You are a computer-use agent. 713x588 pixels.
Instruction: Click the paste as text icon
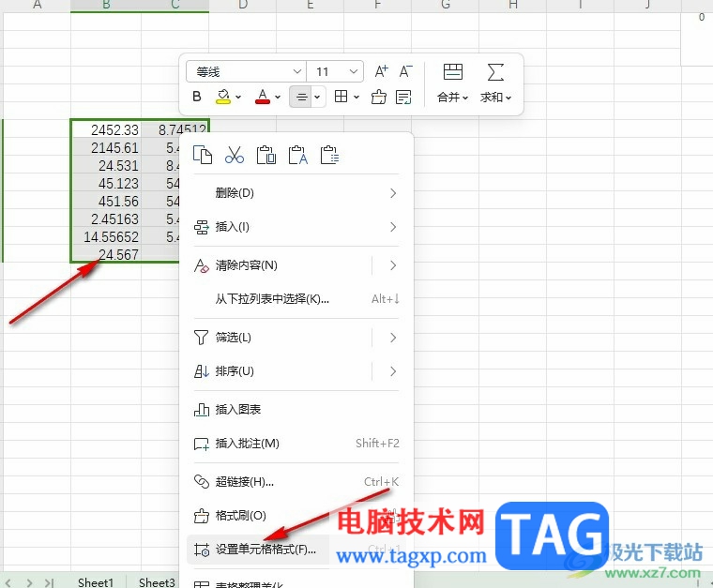click(297, 155)
